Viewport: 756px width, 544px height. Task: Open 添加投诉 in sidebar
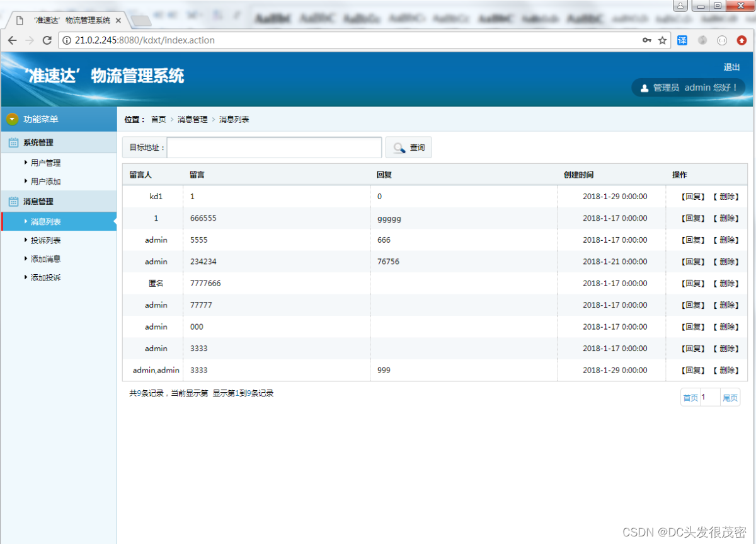click(45, 277)
